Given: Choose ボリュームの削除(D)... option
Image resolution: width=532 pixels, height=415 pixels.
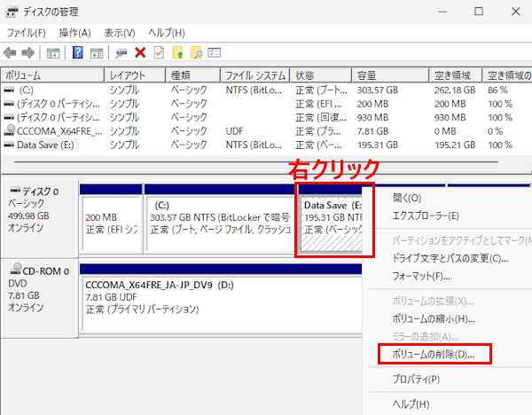Looking at the screenshot, I should pos(434,354).
